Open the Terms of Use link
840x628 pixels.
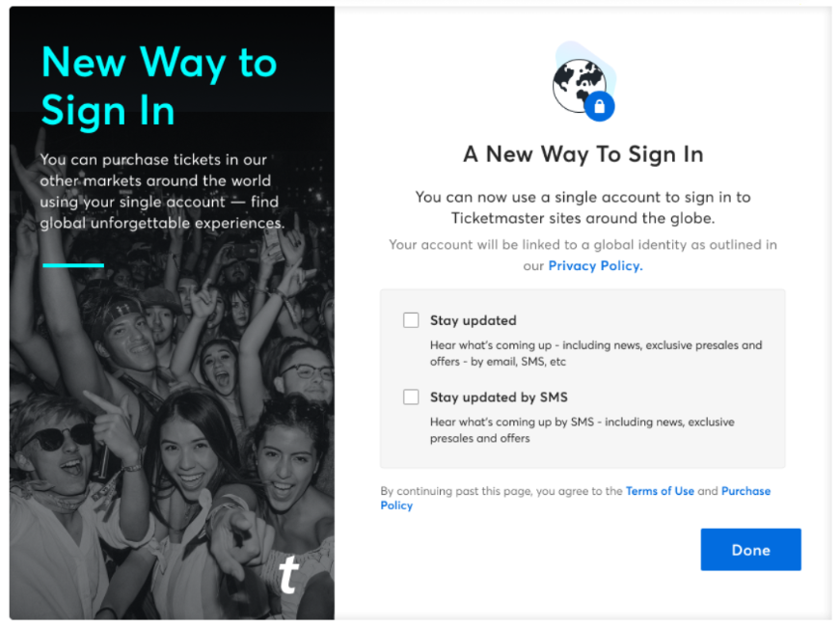(660, 491)
